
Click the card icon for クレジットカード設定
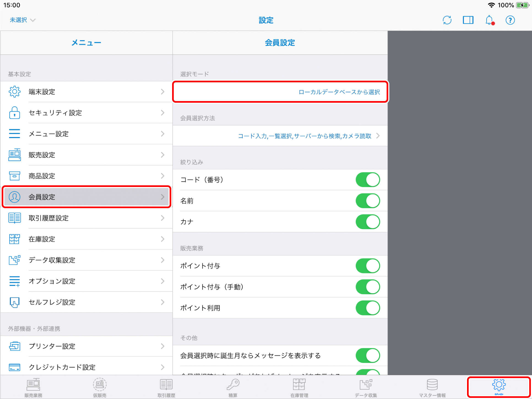pyautogui.click(x=15, y=367)
